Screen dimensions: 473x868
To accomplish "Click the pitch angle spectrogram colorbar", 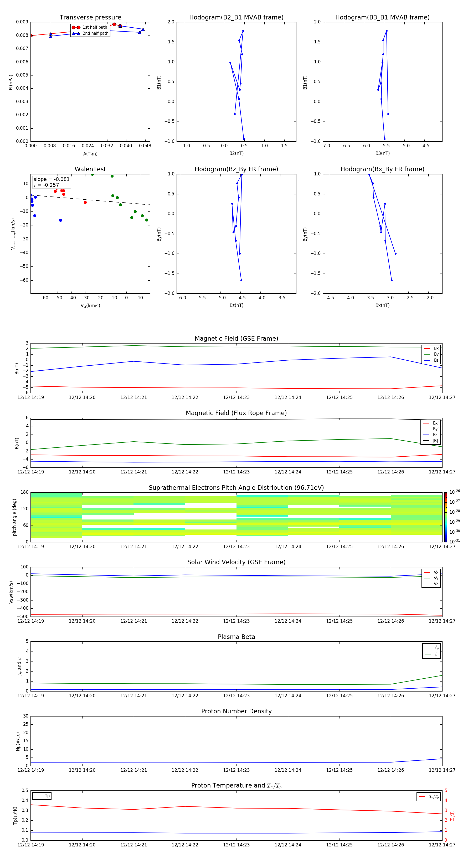I will point(446,517).
